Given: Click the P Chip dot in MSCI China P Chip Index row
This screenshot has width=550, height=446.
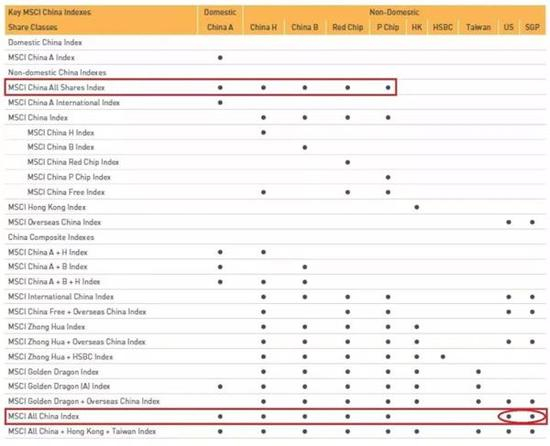Looking at the screenshot, I should click(x=388, y=177).
